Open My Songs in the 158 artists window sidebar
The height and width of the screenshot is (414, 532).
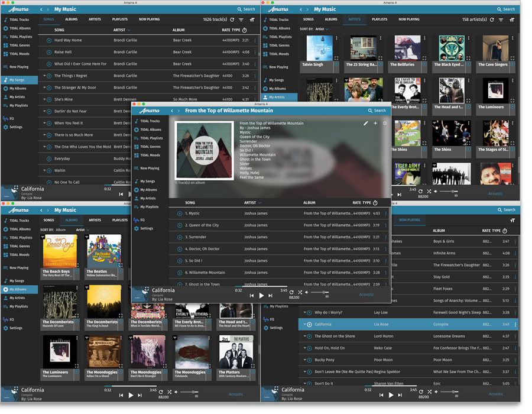point(274,80)
